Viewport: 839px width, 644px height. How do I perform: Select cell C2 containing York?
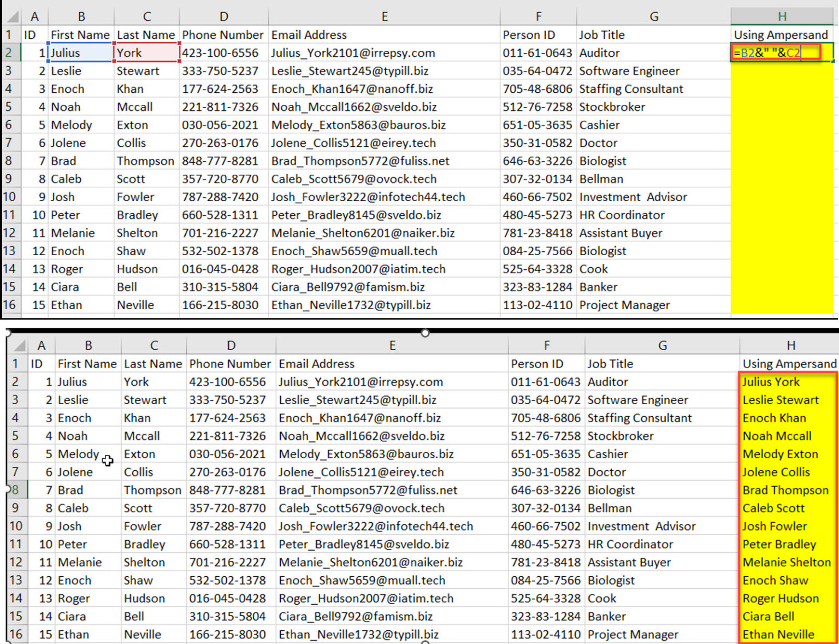click(145, 52)
